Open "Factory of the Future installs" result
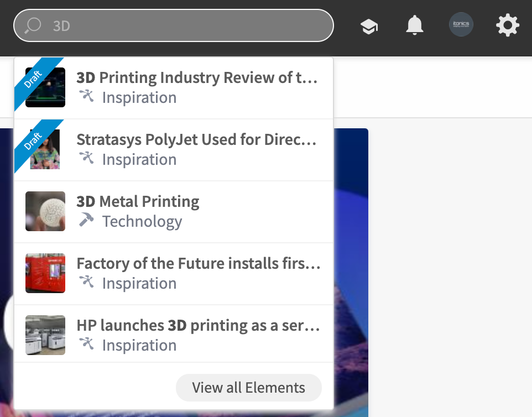 tap(198, 263)
